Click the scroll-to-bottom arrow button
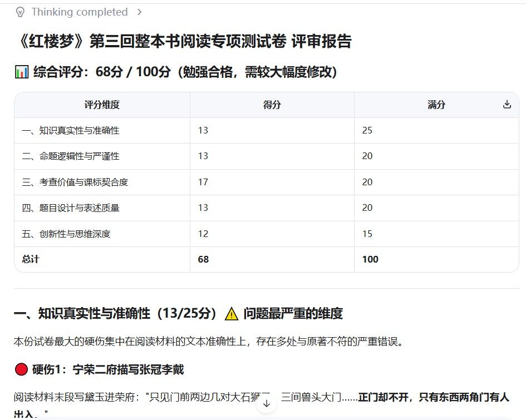Viewport: 526px width, 420px height. [267, 403]
